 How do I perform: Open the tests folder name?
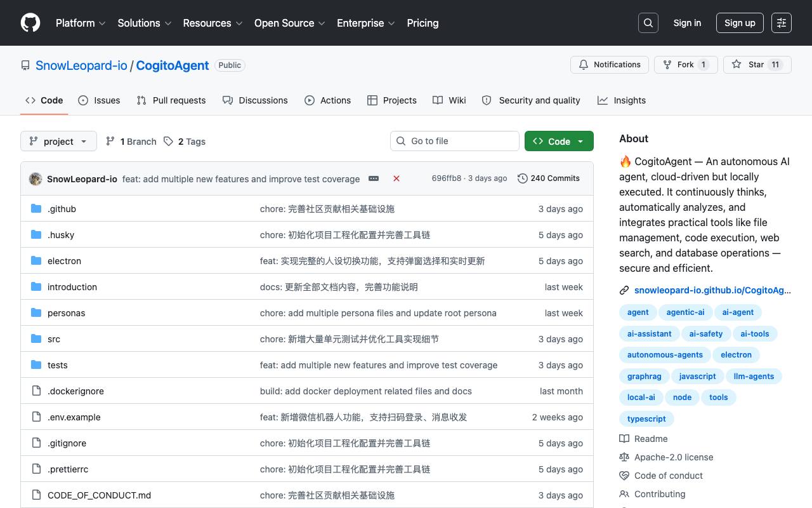tap(58, 365)
